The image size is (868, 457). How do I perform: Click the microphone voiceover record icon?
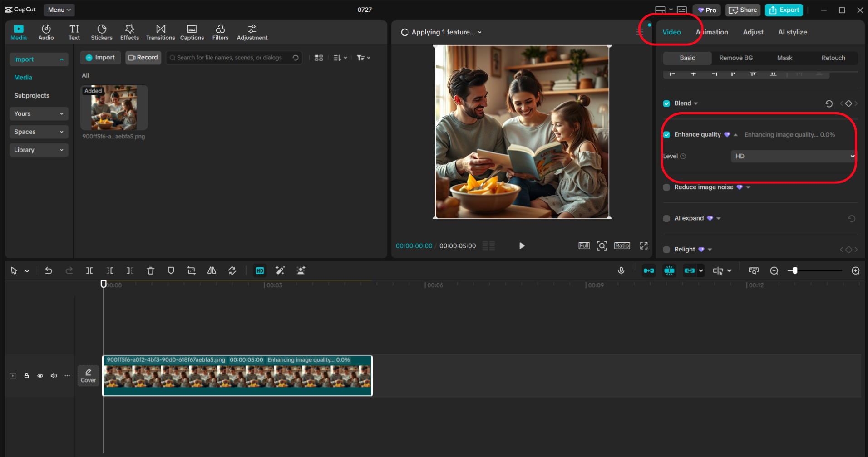(x=621, y=271)
